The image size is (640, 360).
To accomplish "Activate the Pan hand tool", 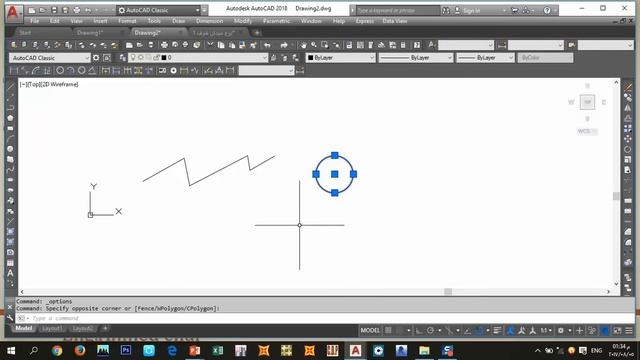I will [x=303, y=45].
